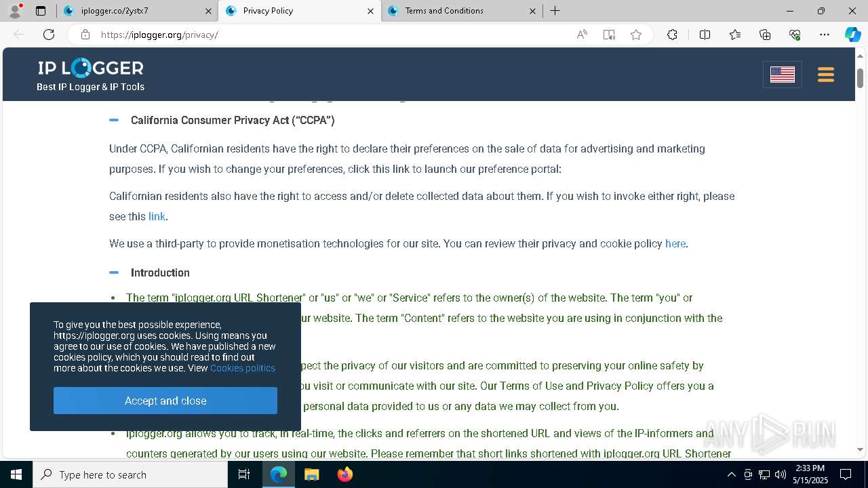Open the Favorites list icon
The height and width of the screenshot is (488, 868).
click(x=735, y=35)
